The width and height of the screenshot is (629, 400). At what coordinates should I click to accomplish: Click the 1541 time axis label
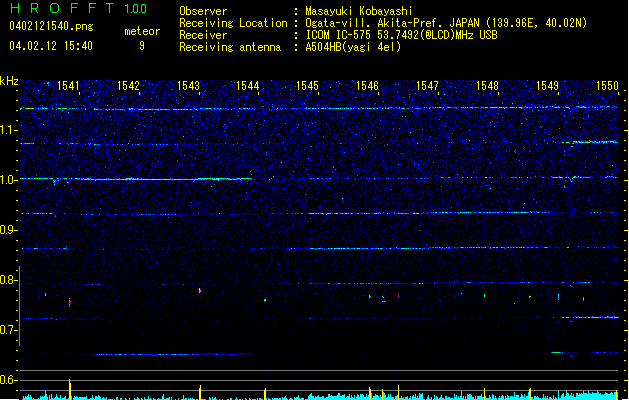click(68, 86)
